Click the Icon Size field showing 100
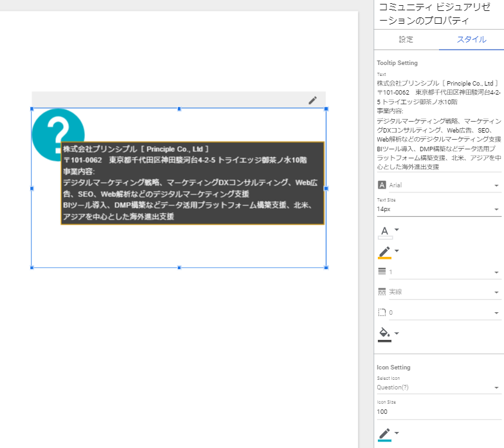The image size is (504, 448). (438, 411)
